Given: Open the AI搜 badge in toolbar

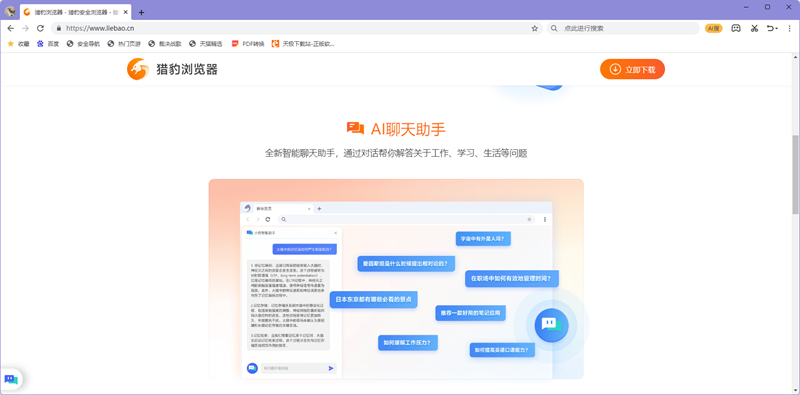Looking at the screenshot, I should click(714, 29).
